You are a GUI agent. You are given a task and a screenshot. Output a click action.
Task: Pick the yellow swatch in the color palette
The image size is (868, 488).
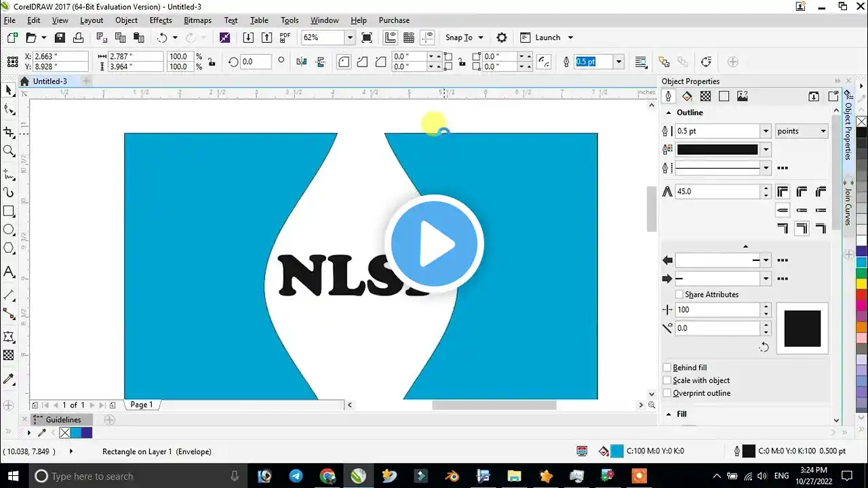click(862, 283)
